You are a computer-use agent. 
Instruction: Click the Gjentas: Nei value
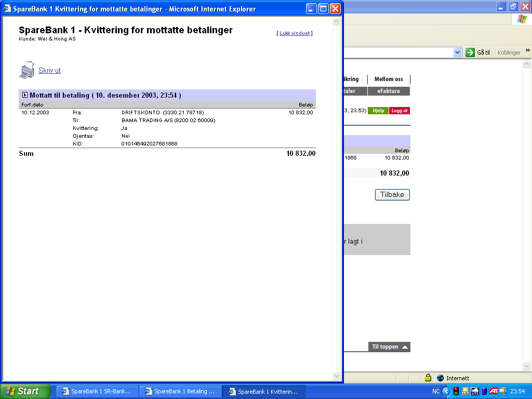(x=126, y=136)
